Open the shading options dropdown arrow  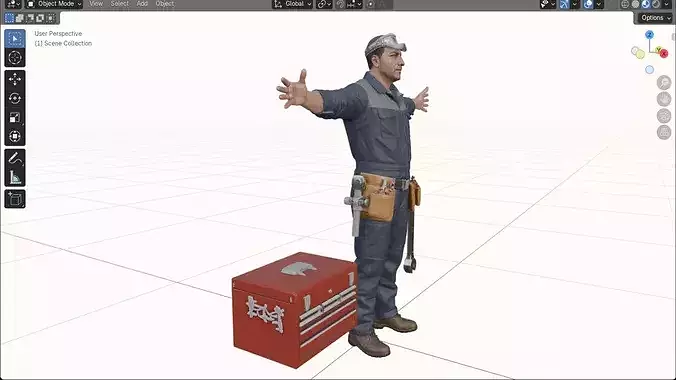click(x=667, y=4)
